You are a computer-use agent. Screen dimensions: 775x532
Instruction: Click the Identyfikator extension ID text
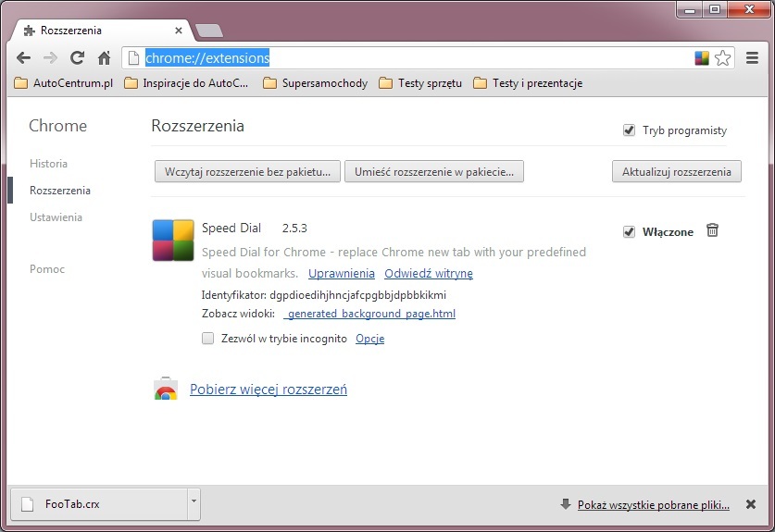click(x=324, y=295)
